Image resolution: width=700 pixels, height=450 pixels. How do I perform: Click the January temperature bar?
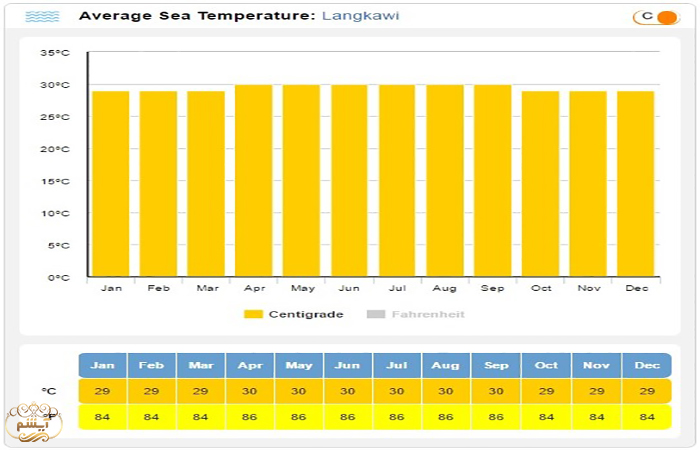[111, 184]
